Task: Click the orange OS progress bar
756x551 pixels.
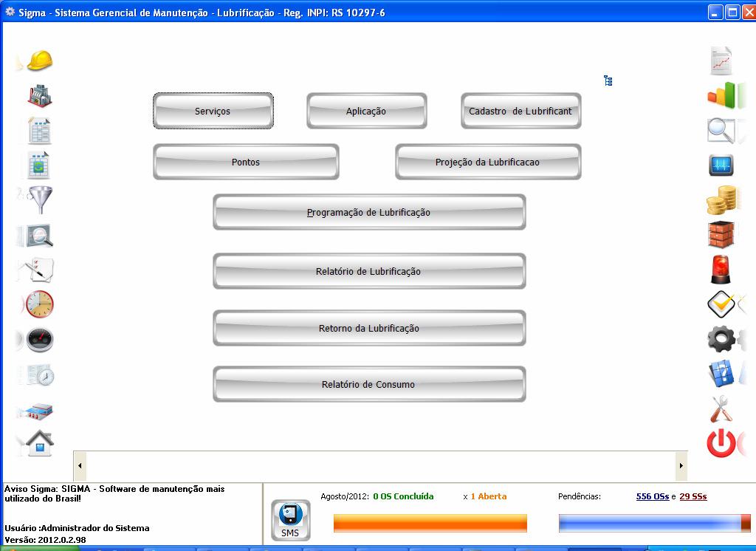Action: click(430, 523)
